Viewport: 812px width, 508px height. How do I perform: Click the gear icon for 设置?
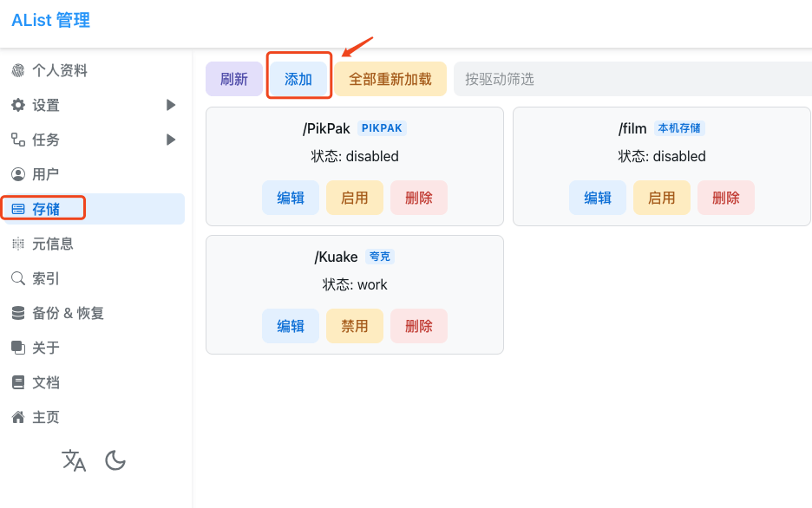coord(18,105)
